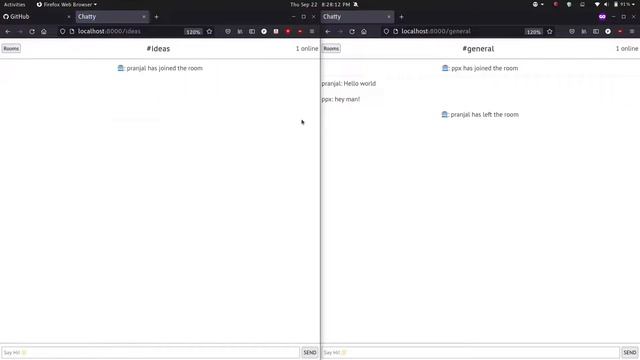Select the Chatty tab in right window
This screenshot has width=640, height=360.
pyautogui.click(x=357, y=17)
